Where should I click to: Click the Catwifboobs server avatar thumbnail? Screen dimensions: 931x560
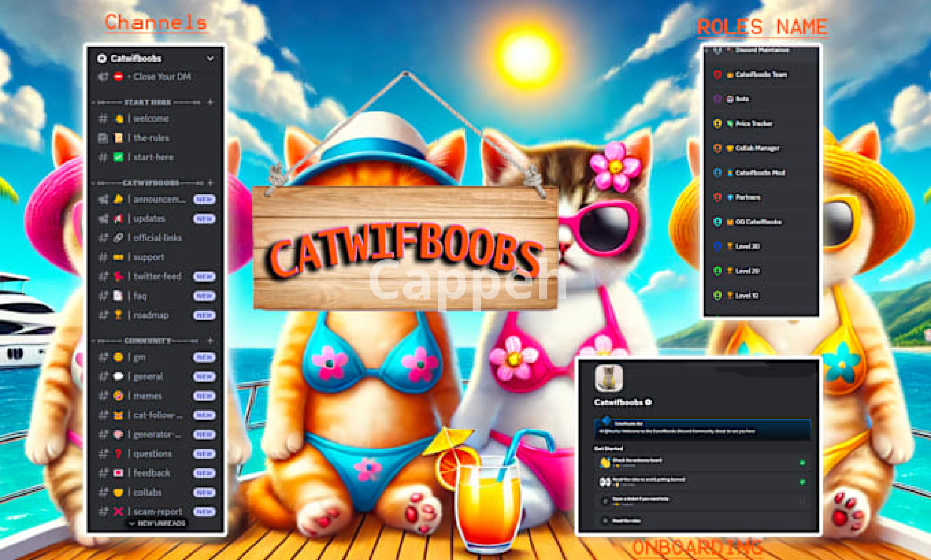pos(609,378)
